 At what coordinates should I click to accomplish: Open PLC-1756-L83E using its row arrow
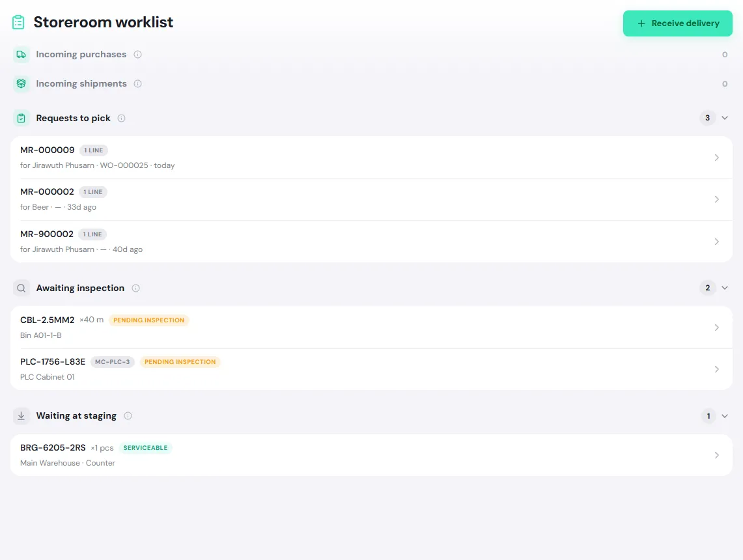point(716,369)
